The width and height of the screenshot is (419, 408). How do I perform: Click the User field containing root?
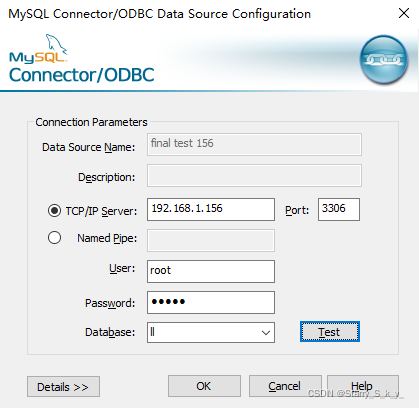tap(211, 271)
